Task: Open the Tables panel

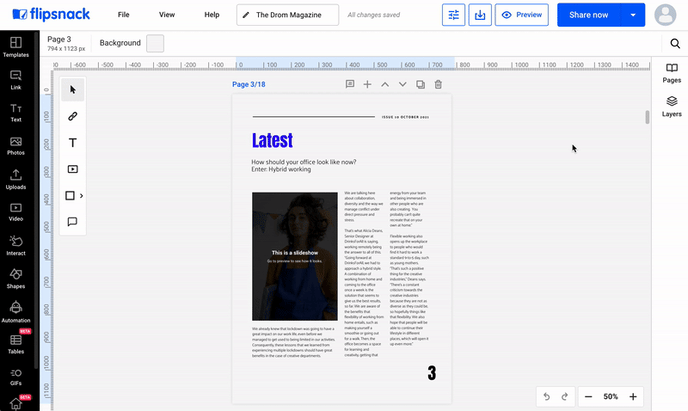Action: pyautogui.click(x=16, y=344)
